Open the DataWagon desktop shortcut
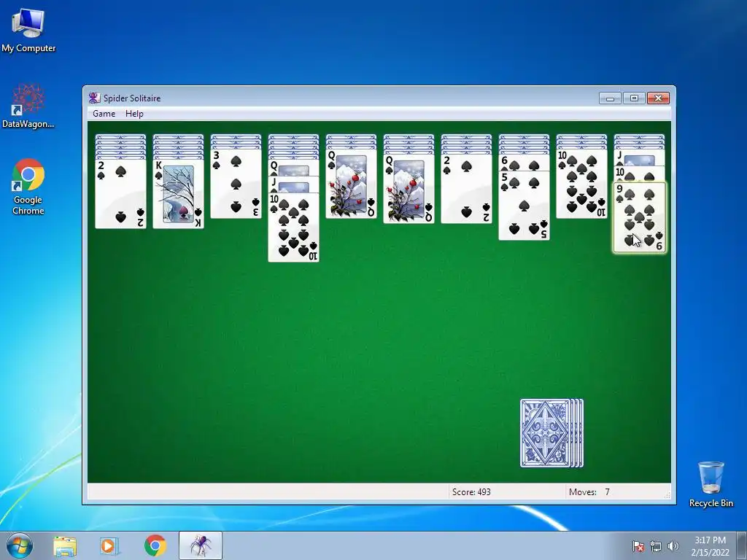Image resolution: width=747 pixels, height=560 pixels. coord(28,106)
